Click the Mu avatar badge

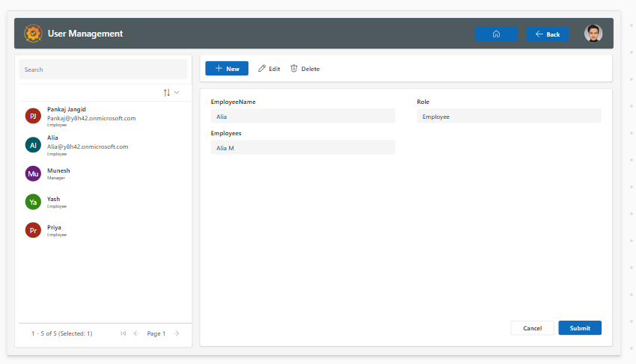[x=33, y=173]
